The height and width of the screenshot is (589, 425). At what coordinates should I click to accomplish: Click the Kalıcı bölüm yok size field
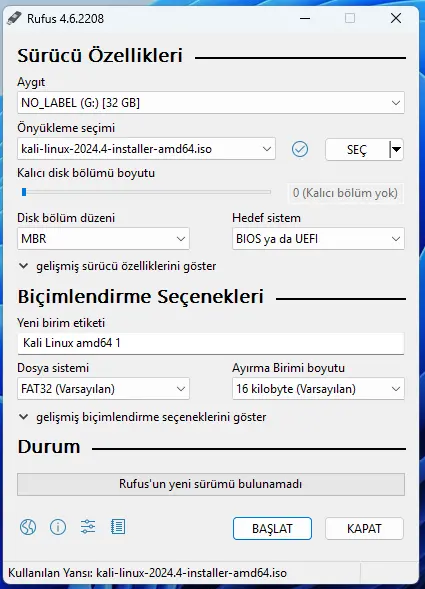click(x=345, y=193)
